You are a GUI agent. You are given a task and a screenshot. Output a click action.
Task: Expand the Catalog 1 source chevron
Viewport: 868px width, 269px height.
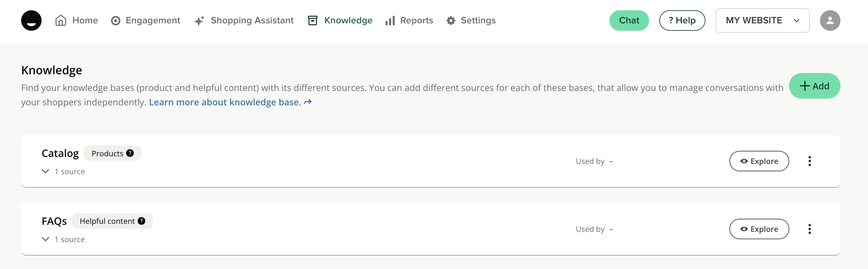click(45, 171)
